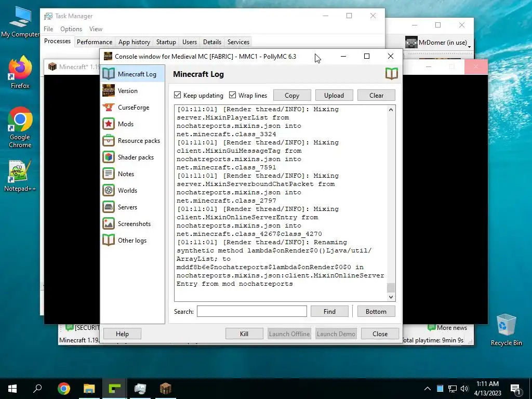
Task: Switch to the Startup tab
Action: point(166,42)
